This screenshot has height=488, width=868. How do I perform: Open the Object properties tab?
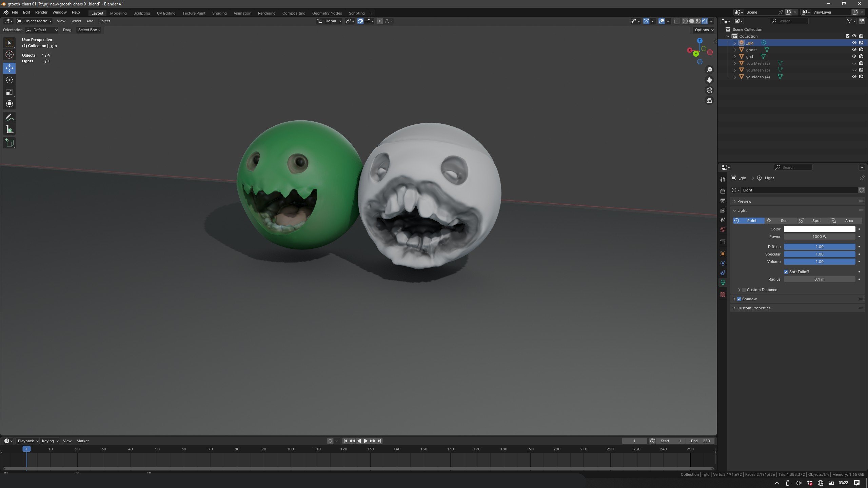point(723,253)
